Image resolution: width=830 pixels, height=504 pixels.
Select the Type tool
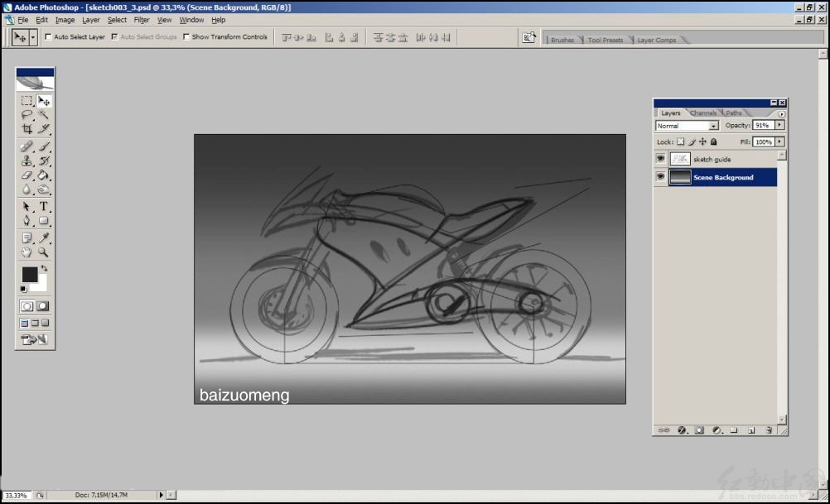[x=43, y=206]
